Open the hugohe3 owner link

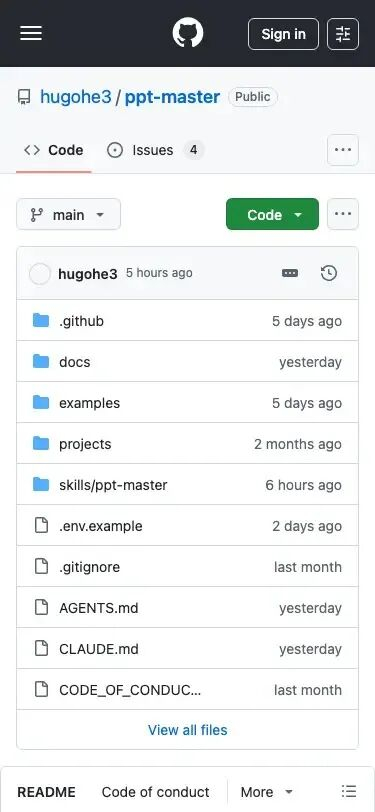click(76, 97)
